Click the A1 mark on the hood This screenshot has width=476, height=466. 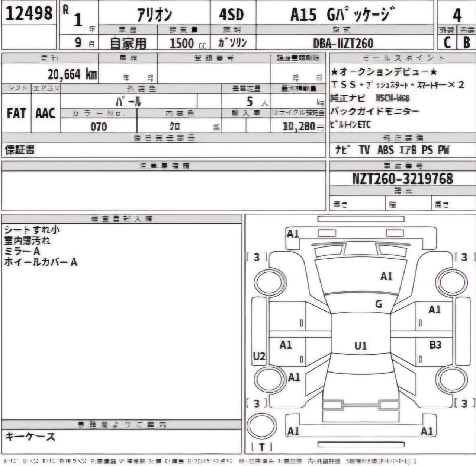coord(386,276)
